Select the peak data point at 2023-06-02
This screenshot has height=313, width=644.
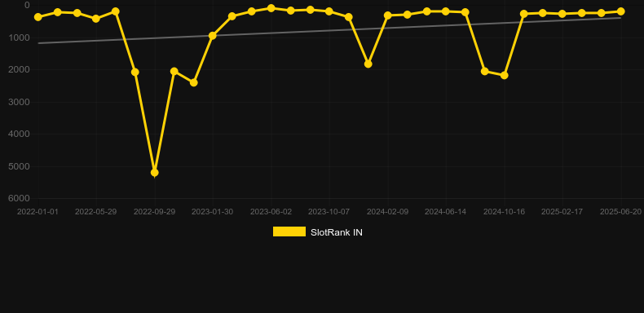tap(271, 8)
